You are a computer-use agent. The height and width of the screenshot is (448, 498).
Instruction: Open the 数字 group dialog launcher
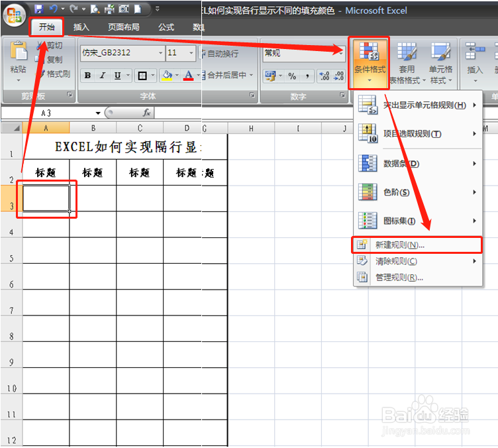(342, 95)
